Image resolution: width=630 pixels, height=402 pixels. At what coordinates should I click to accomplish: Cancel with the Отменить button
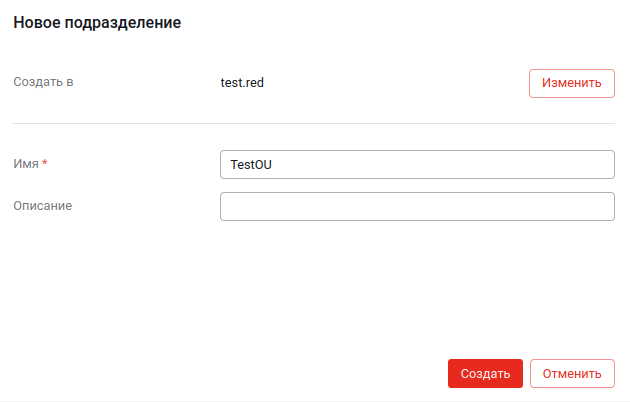pyautogui.click(x=571, y=374)
